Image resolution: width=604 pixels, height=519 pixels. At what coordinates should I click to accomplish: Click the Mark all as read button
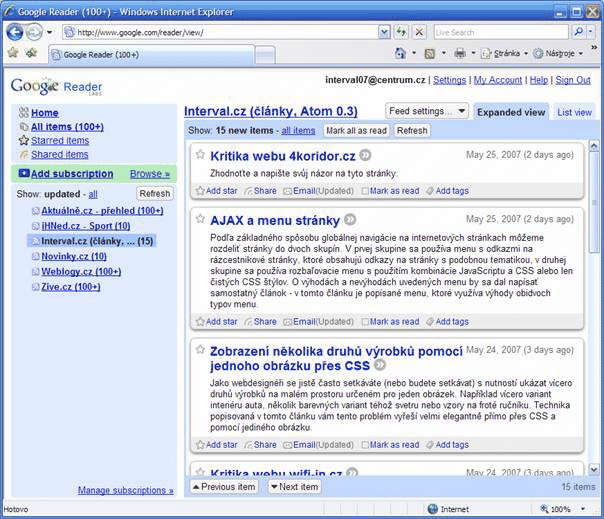point(356,131)
